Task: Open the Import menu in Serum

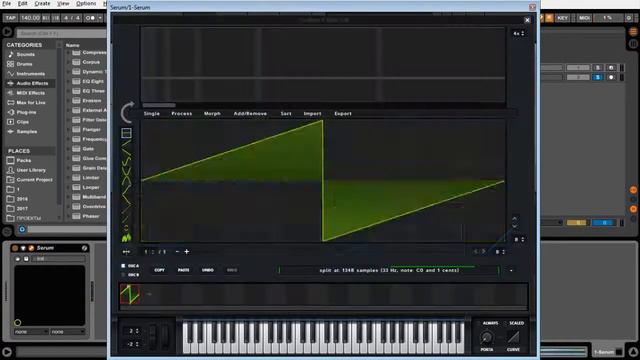Action: click(312, 113)
